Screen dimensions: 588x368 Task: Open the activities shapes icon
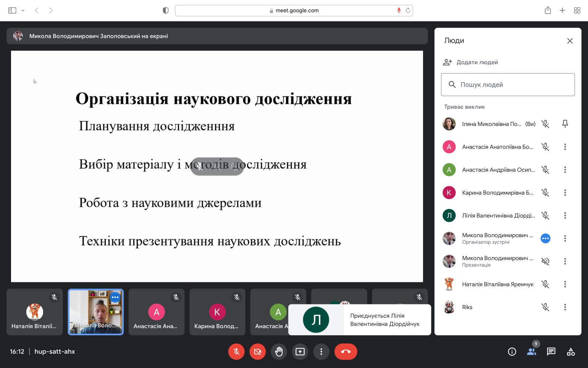(571, 352)
